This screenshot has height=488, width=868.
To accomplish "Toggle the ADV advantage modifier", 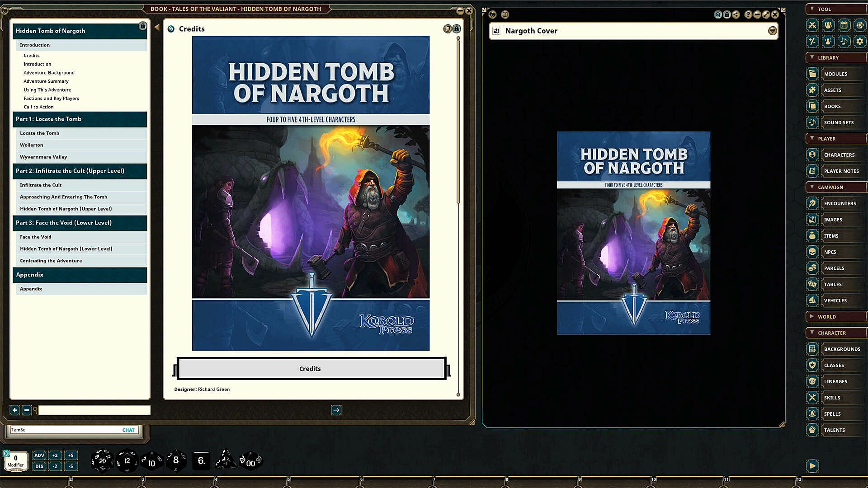I will 39,455.
